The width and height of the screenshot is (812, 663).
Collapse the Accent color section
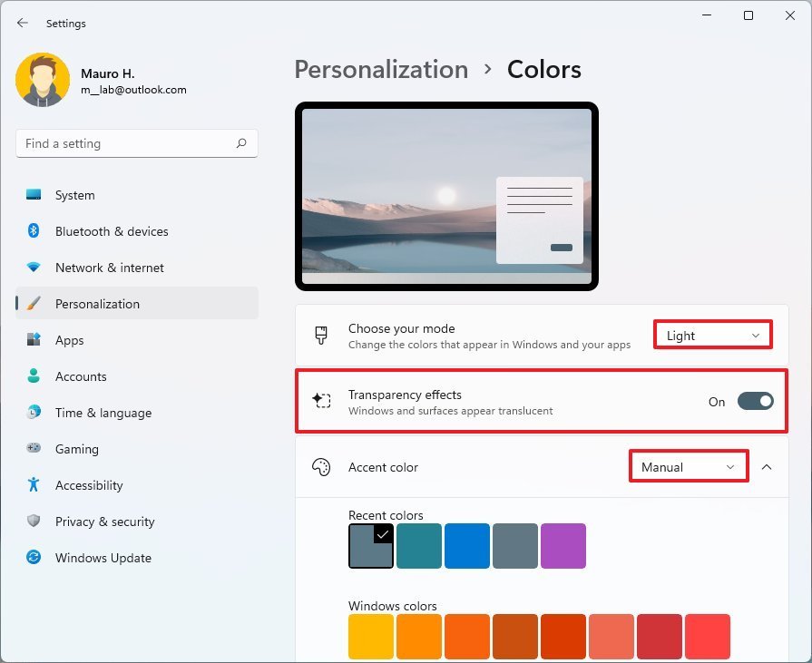point(767,466)
